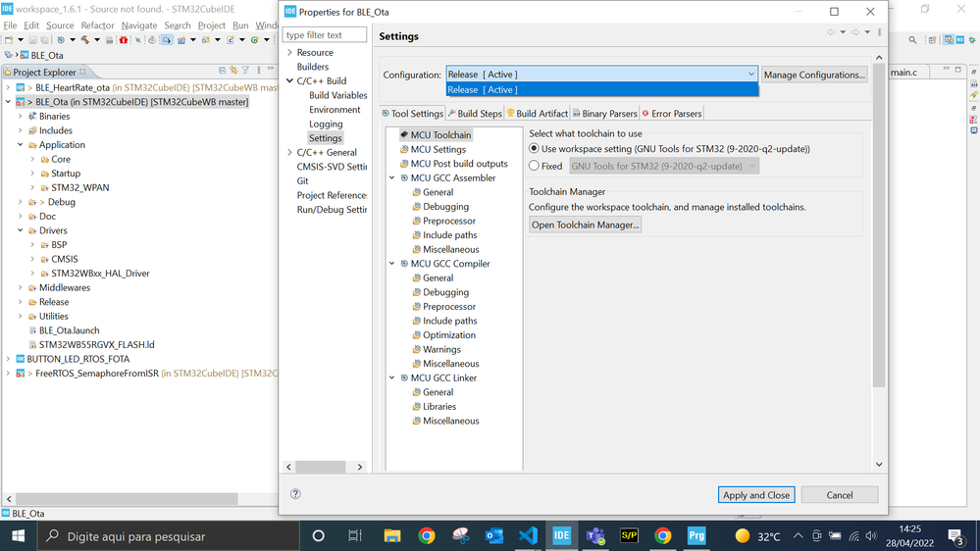
Task: Open the Navigate menu in the menu bar
Action: click(138, 25)
